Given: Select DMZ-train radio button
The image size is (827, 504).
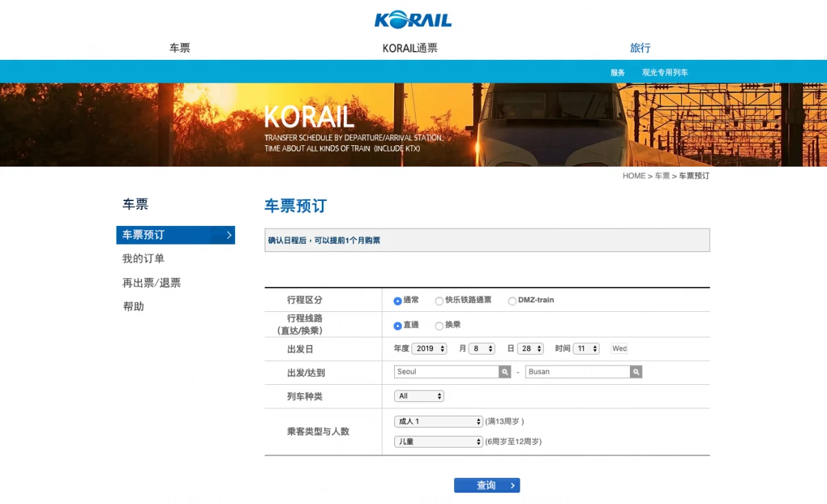Looking at the screenshot, I should (x=512, y=301).
